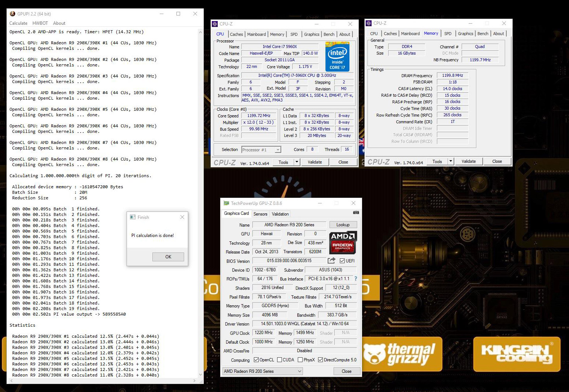Click the GPU-Z title bar icon

[x=226, y=203]
